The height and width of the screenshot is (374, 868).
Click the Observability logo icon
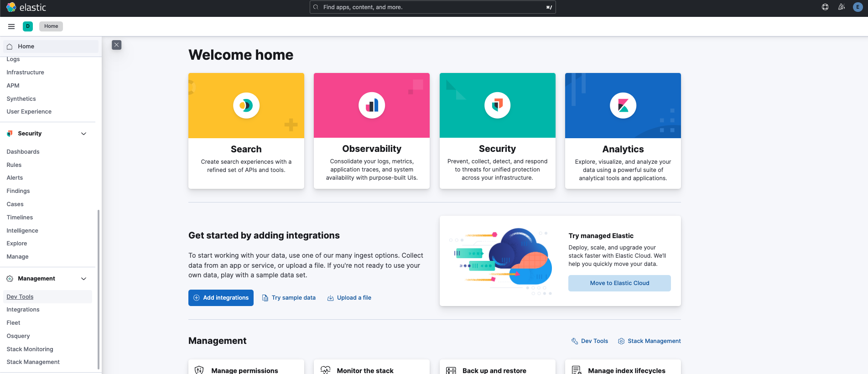372,105
